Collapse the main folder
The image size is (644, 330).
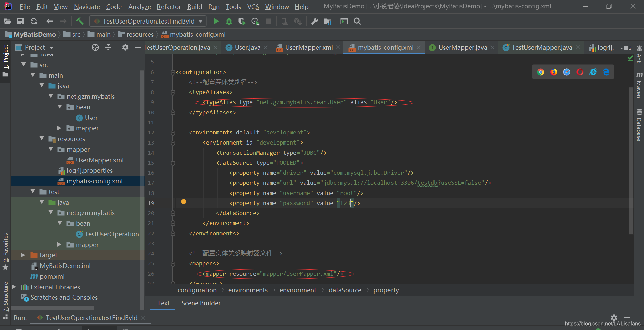(33, 75)
